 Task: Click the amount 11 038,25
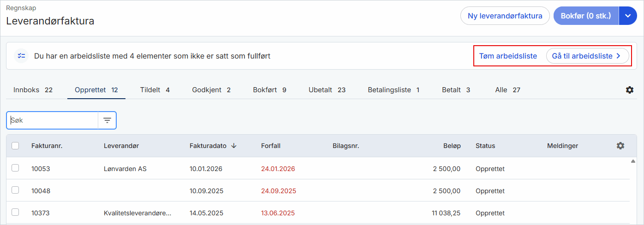[446, 213]
